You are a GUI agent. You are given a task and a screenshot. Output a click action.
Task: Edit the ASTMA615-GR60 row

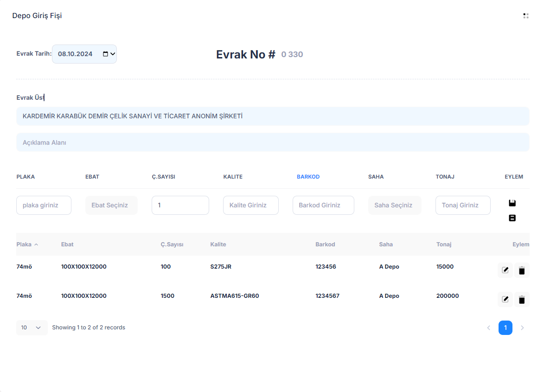[x=505, y=299]
